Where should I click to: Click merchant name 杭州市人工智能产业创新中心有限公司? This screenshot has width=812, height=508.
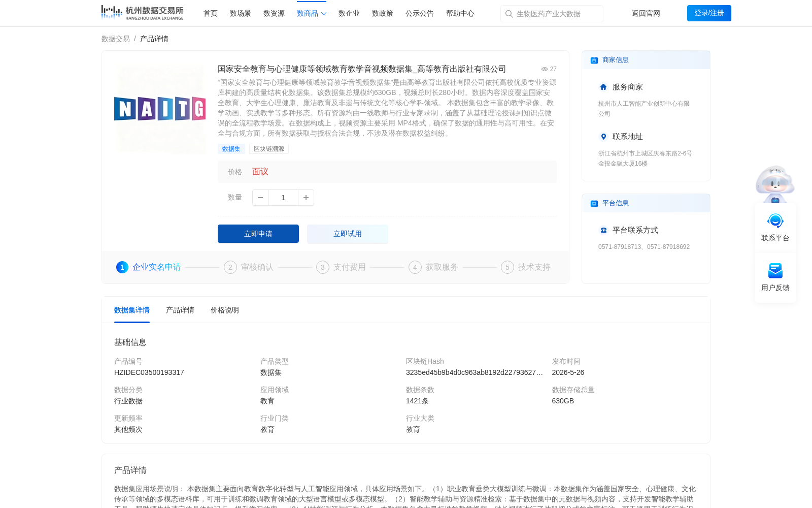(644, 109)
